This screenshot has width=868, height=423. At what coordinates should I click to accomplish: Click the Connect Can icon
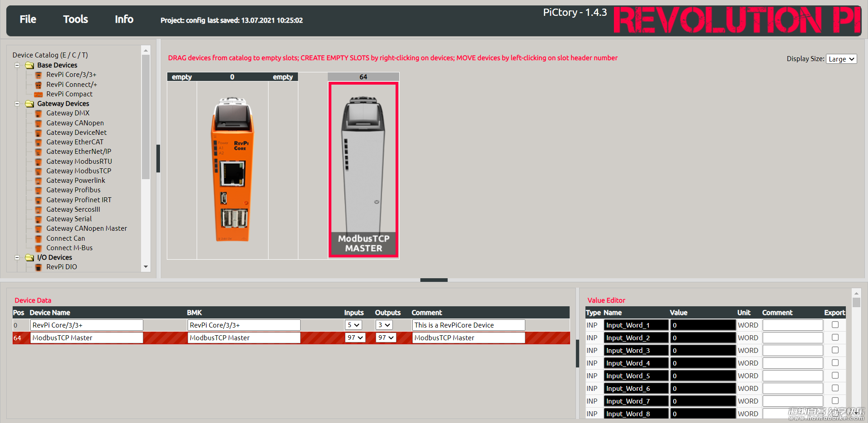(39, 238)
